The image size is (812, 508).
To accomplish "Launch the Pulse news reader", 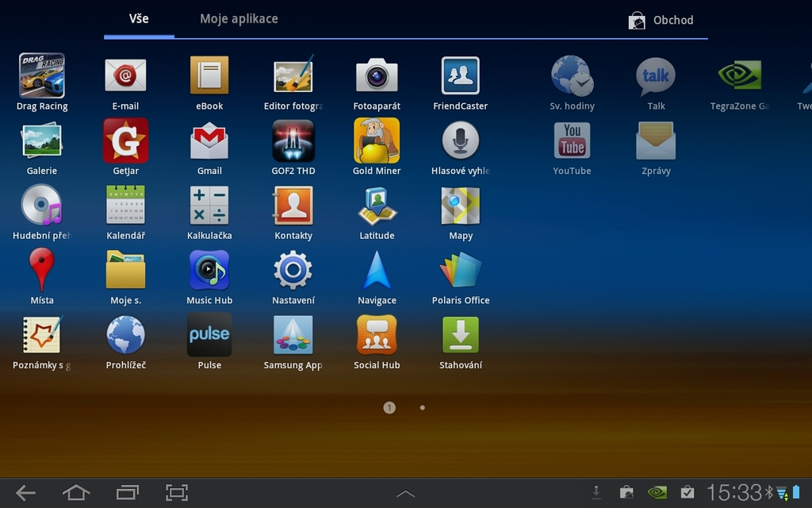I will (x=209, y=336).
